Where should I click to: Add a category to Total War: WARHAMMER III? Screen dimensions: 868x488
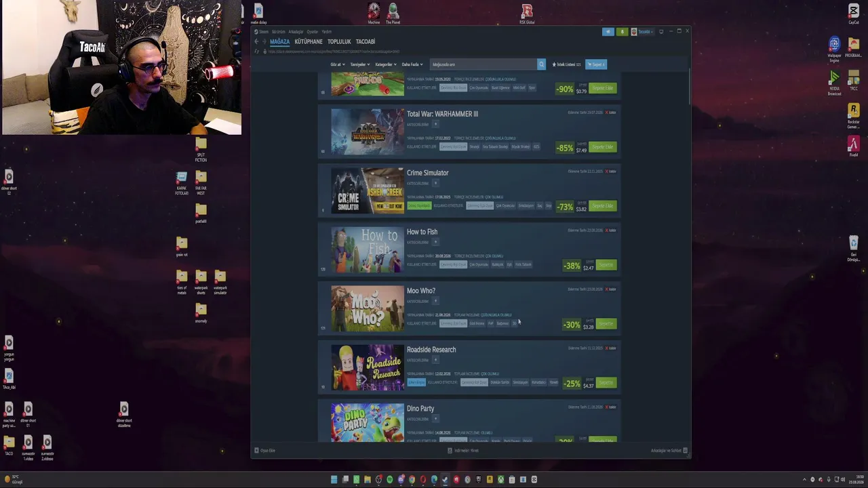435,125
